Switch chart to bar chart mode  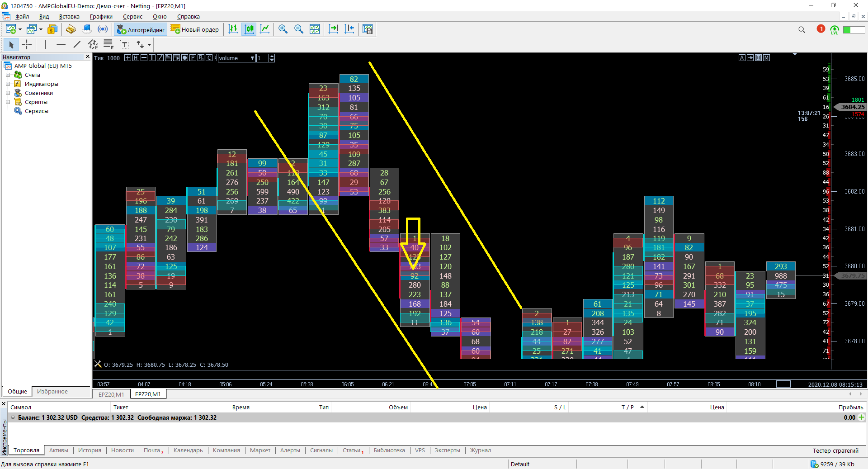[x=233, y=29]
